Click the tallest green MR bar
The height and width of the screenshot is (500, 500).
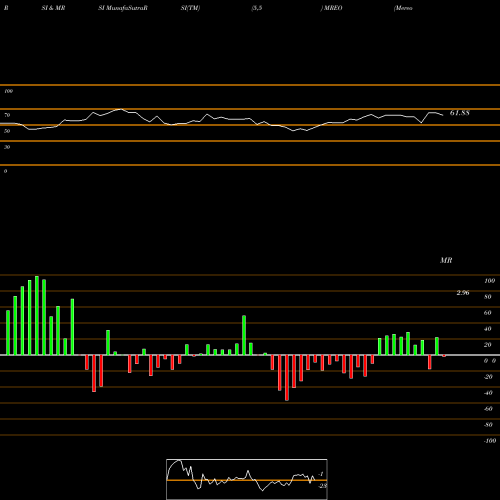click(x=37, y=315)
